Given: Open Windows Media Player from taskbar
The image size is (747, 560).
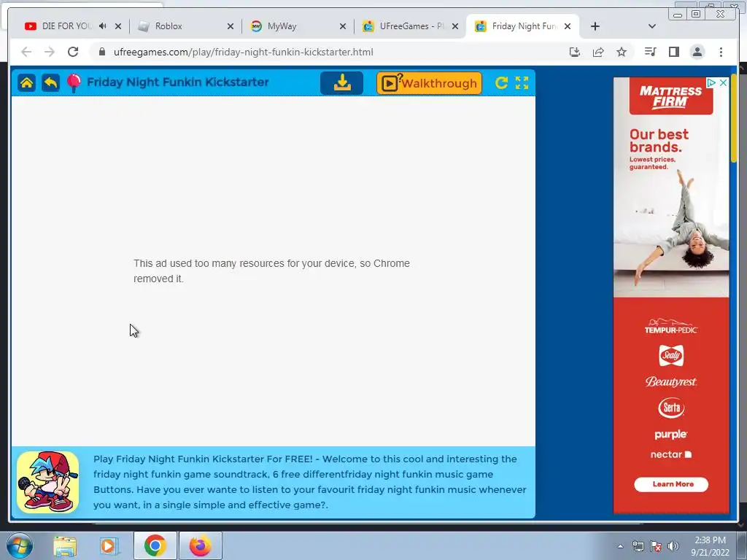Looking at the screenshot, I should pos(109,545).
